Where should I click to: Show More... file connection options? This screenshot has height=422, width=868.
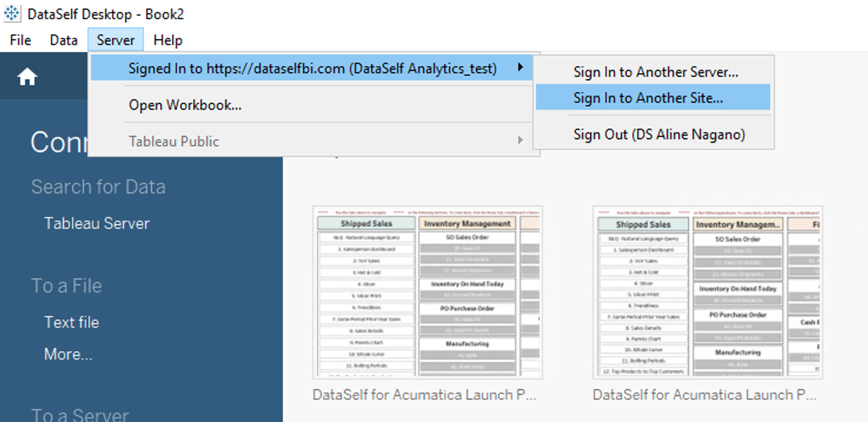pos(68,354)
